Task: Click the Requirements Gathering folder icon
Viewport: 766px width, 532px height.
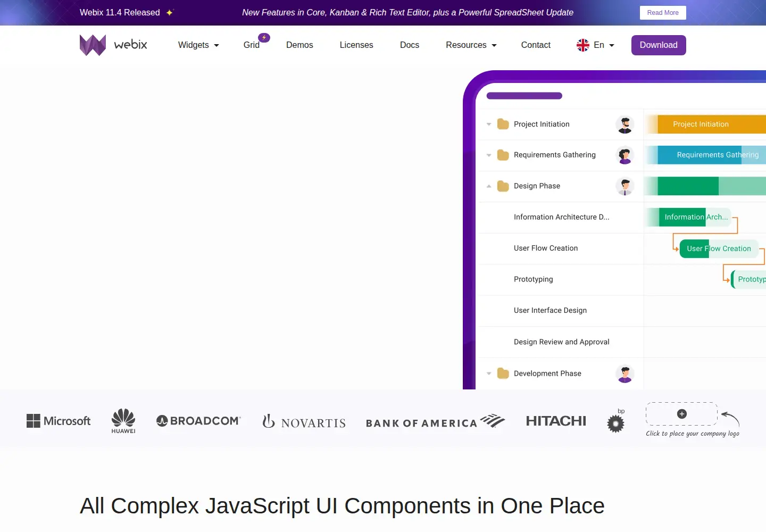Action: (x=503, y=155)
